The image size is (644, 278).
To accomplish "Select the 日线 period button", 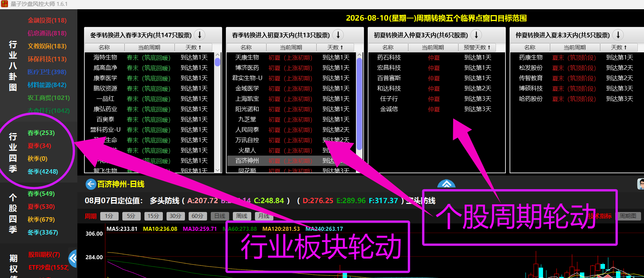I will [x=220, y=216].
